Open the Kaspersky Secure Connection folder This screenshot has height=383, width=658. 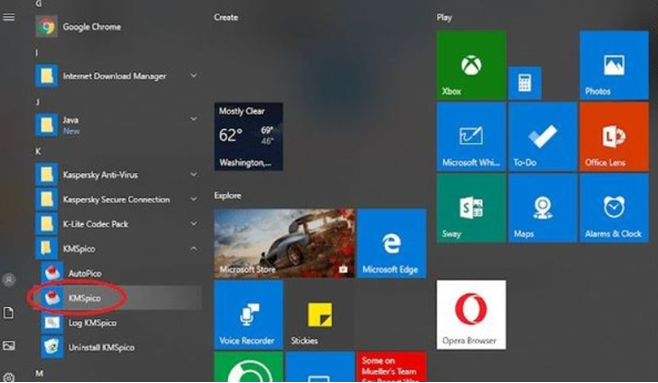(x=118, y=199)
